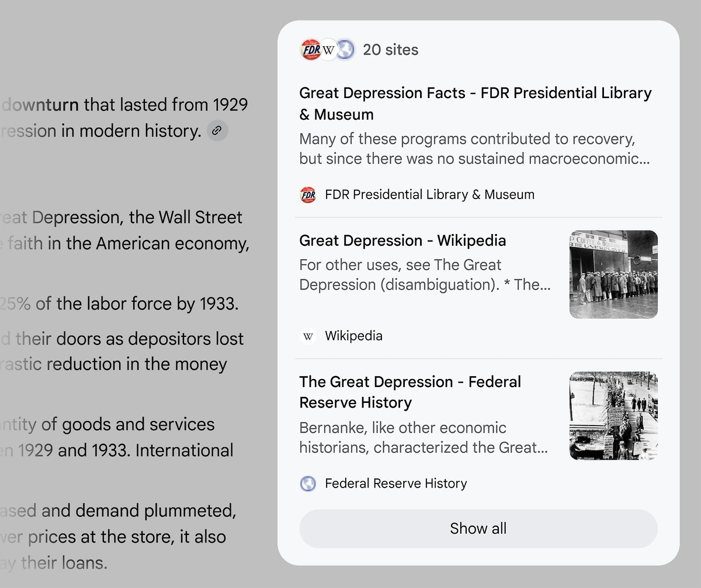Viewport: 701px width, 588px height.
Task: Click the Federal Reserve History street photo thumbnail
Action: pyautogui.click(x=613, y=416)
